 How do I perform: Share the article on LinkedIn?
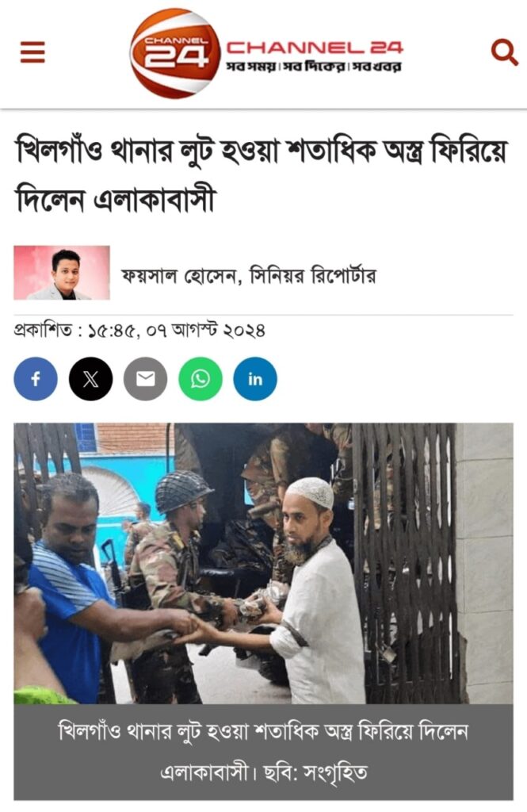[x=255, y=379]
